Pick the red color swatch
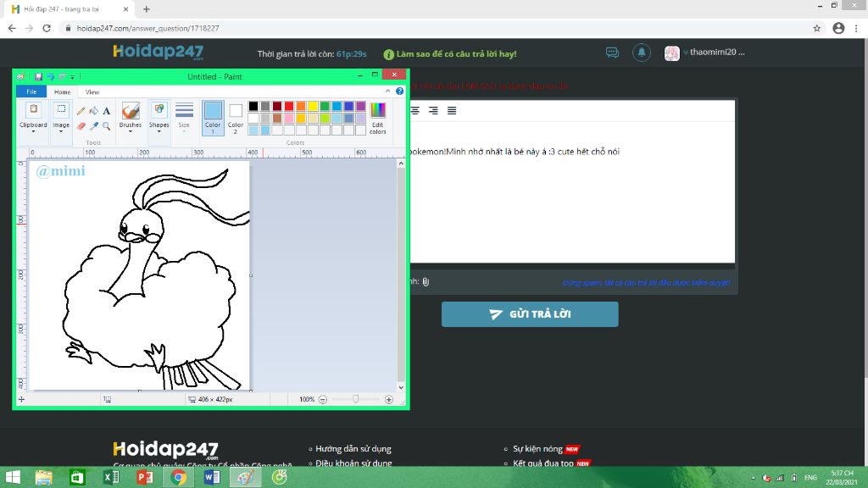 coord(289,106)
